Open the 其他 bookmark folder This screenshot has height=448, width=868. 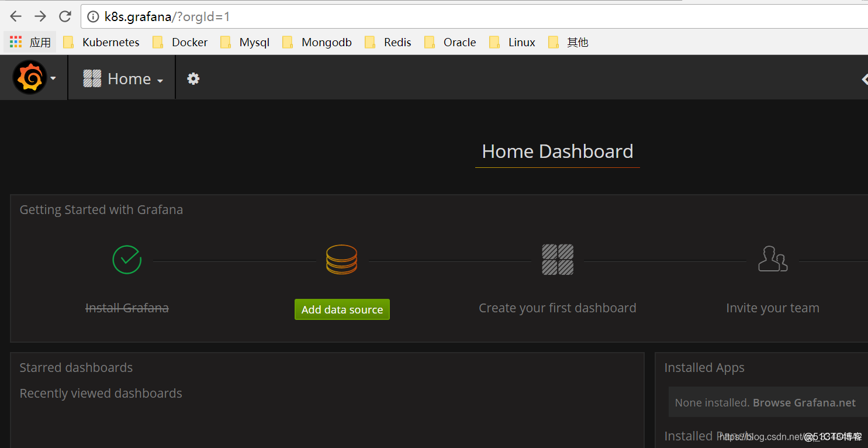(569, 42)
